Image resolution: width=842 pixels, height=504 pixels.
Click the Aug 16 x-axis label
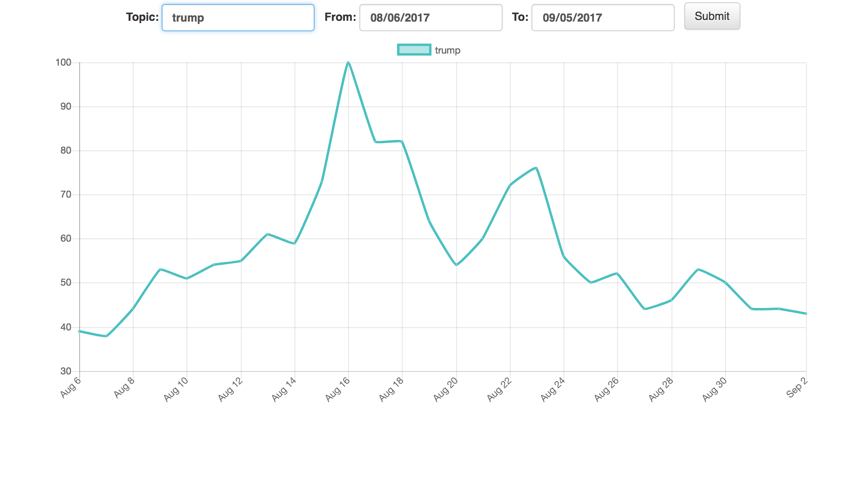click(x=338, y=389)
